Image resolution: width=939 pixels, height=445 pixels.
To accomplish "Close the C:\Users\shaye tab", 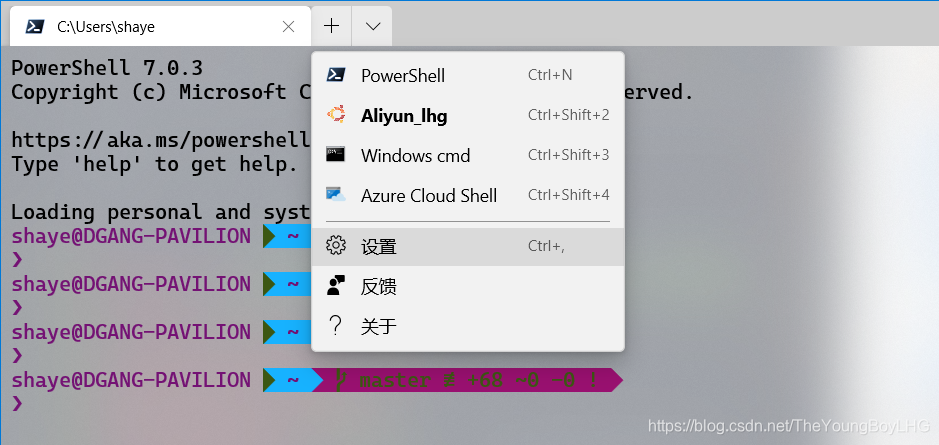I will pyautogui.click(x=289, y=26).
